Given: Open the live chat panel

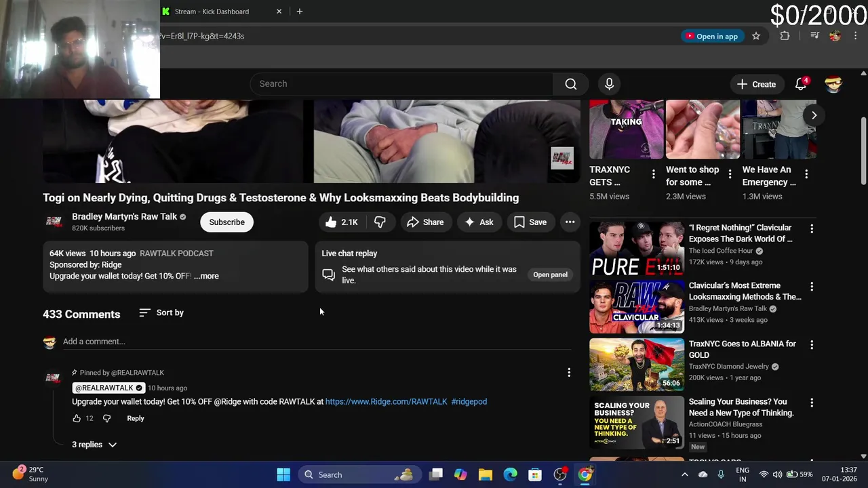Looking at the screenshot, I should (x=550, y=274).
